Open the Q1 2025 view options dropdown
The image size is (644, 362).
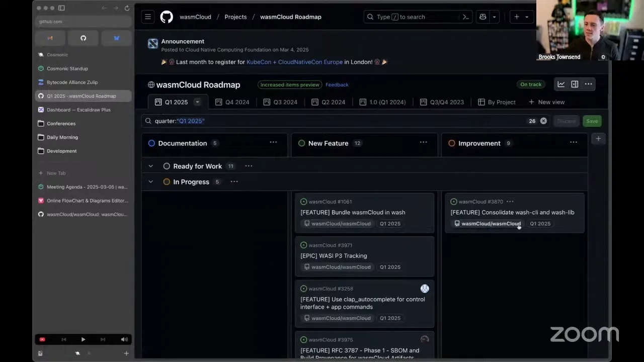pyautogui.click(x=197, y=102)
